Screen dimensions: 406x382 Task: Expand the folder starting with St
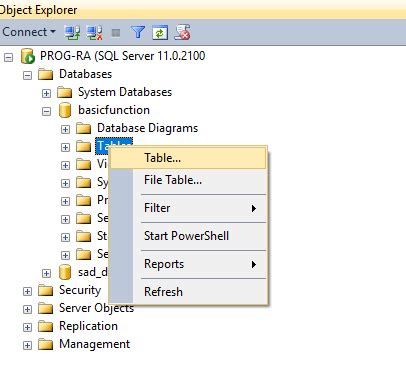pos(65,237)
